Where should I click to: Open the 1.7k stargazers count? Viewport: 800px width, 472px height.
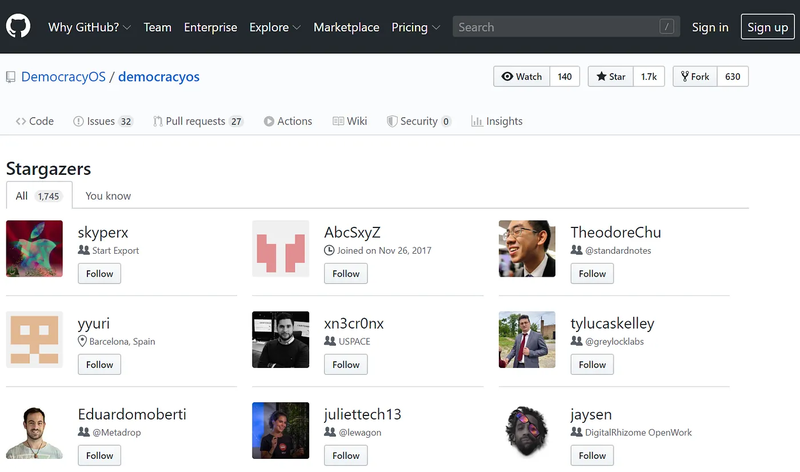tap(649, 77)
